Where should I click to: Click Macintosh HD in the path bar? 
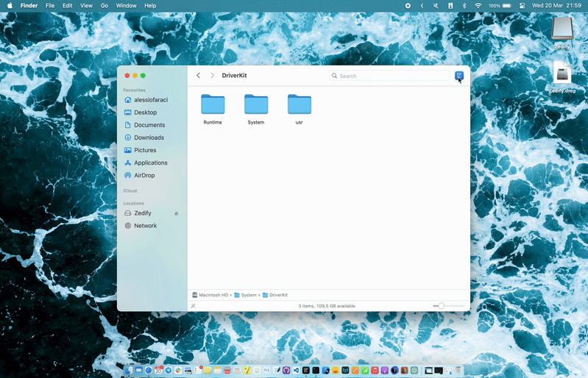coord(210,295)
